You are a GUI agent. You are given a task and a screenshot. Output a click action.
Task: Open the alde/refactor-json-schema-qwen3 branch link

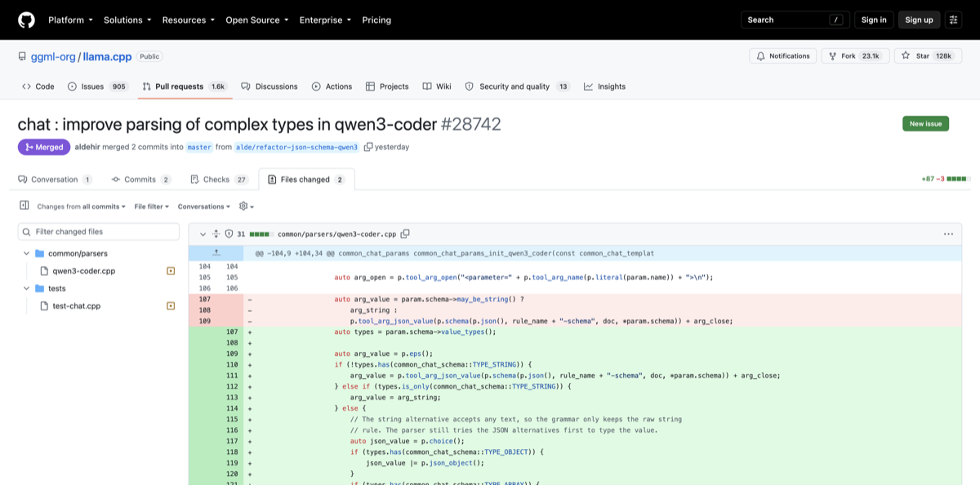(x=297, y=147)
